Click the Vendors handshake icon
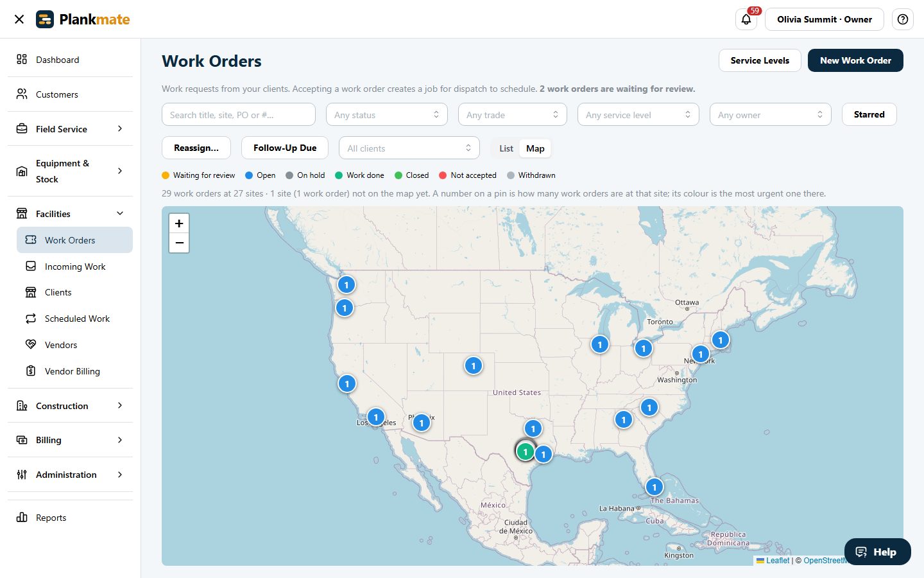 pyautogui.click(x=31, y=344)
